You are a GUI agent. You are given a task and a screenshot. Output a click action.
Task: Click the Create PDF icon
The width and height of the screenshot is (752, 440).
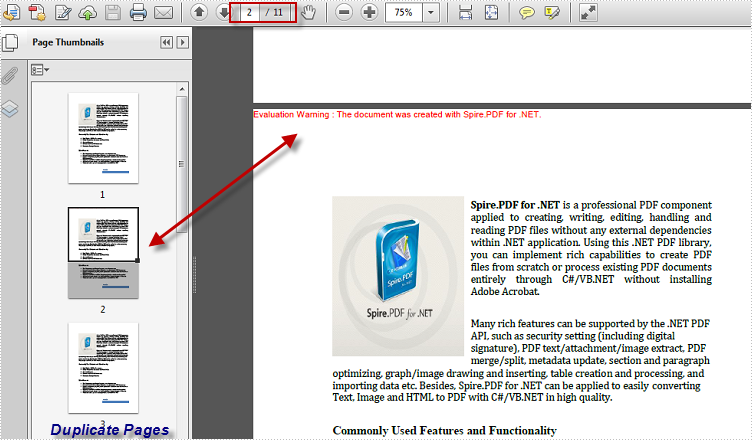tap(37, 12)
